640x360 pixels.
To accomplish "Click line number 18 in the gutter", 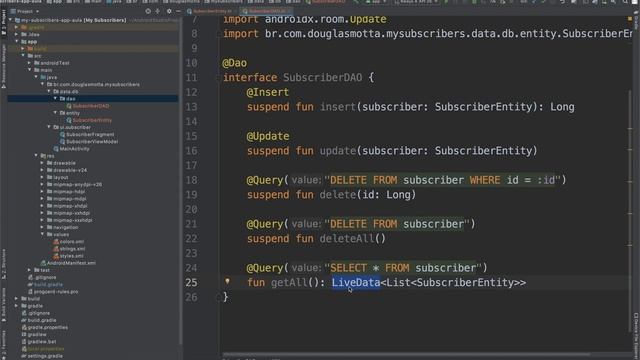I will [x=191, y=180].
